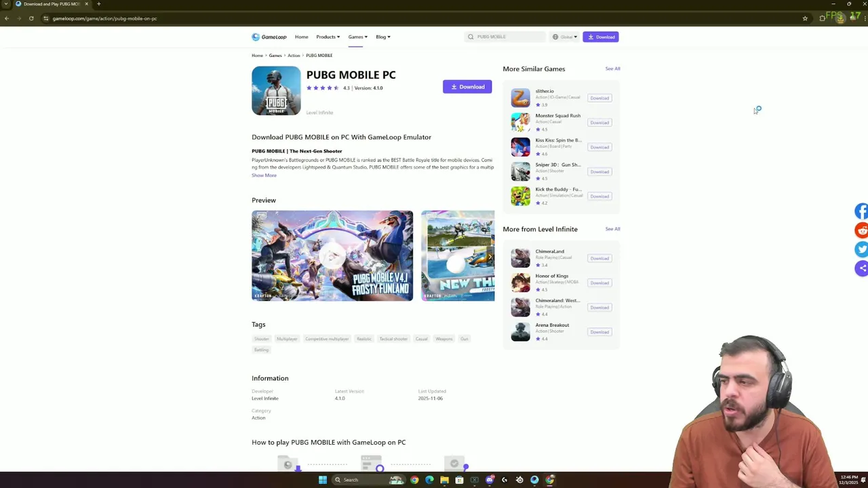Select the Weapons tag
The width and height of the screenshot is (868, 488).
tap(444, 339)
